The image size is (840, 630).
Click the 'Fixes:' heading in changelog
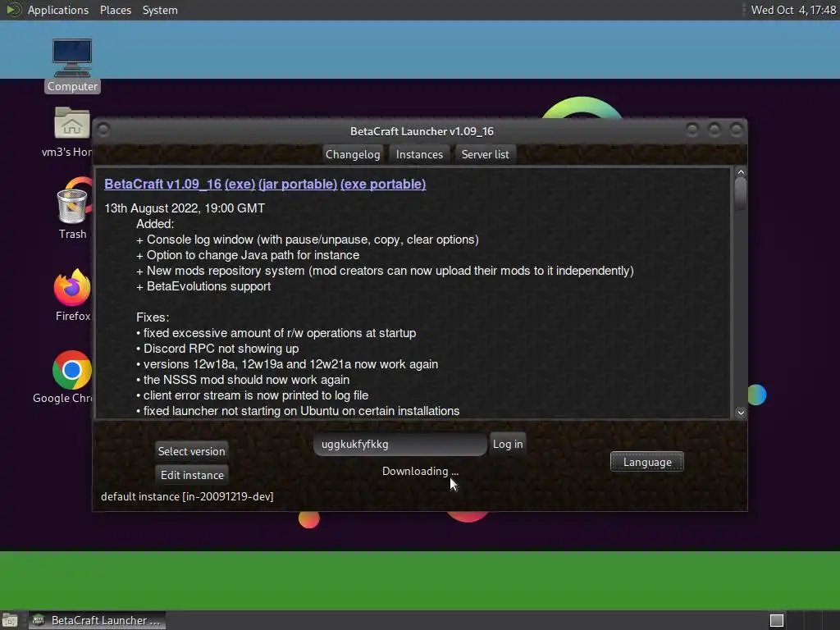152,317
